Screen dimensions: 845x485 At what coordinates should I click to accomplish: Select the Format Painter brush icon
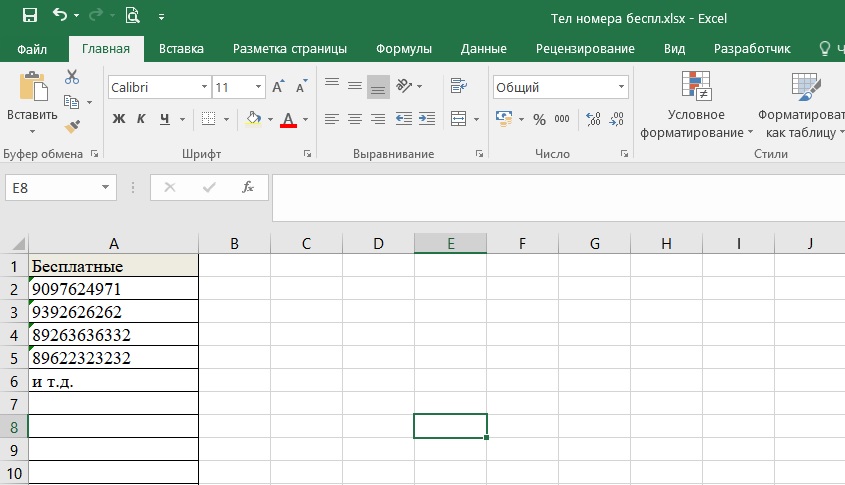coord(72,126)
